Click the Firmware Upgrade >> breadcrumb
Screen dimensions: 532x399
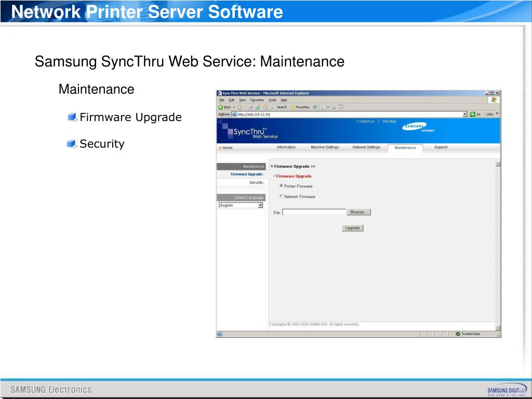295,166
